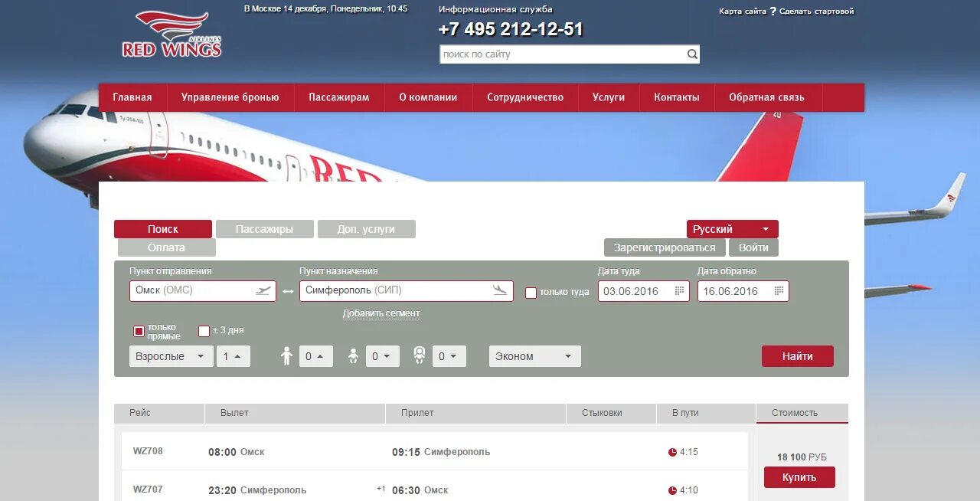Open calendar icon for Дата туда
This screenshot has height=501, width=980.
679,291
